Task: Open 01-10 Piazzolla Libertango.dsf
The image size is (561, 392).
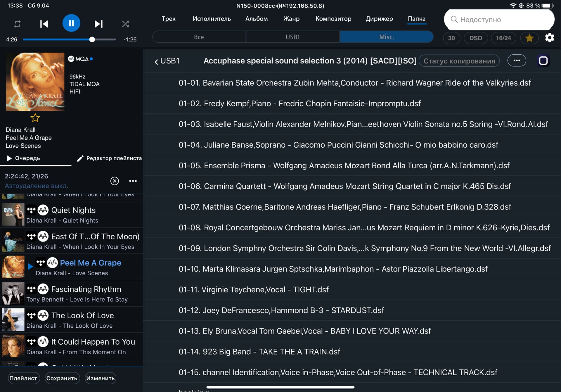Action: (352, 269)
